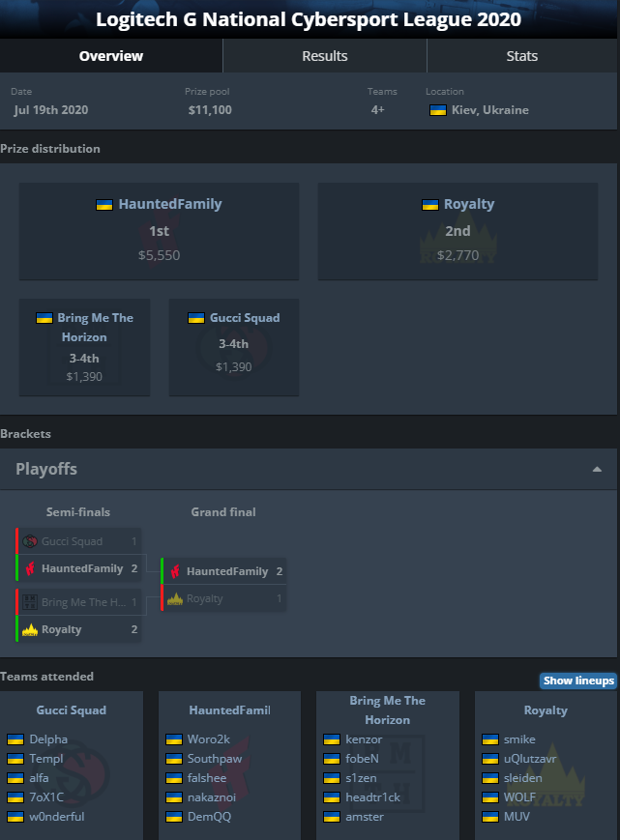Open HauntedFamily 1st place team link
The width and height of the screenshot is (620, 840).
(169, 204)
